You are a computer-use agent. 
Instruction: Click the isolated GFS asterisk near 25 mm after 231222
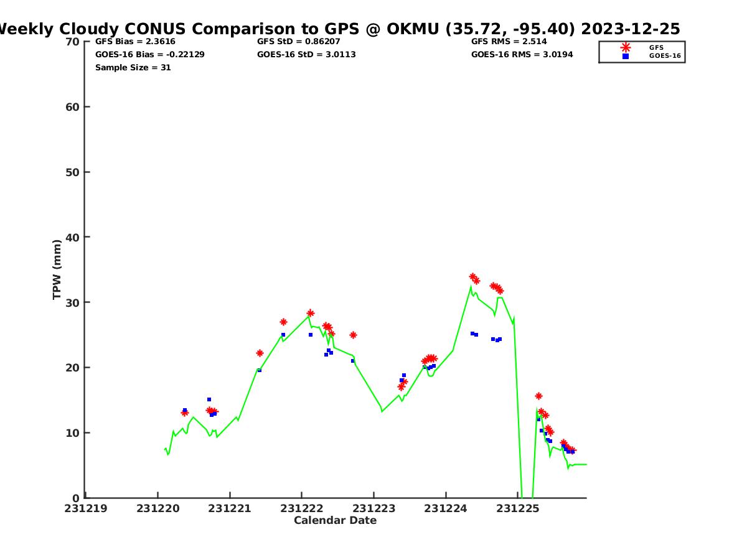pyautogui.click(x=353, y=335)
